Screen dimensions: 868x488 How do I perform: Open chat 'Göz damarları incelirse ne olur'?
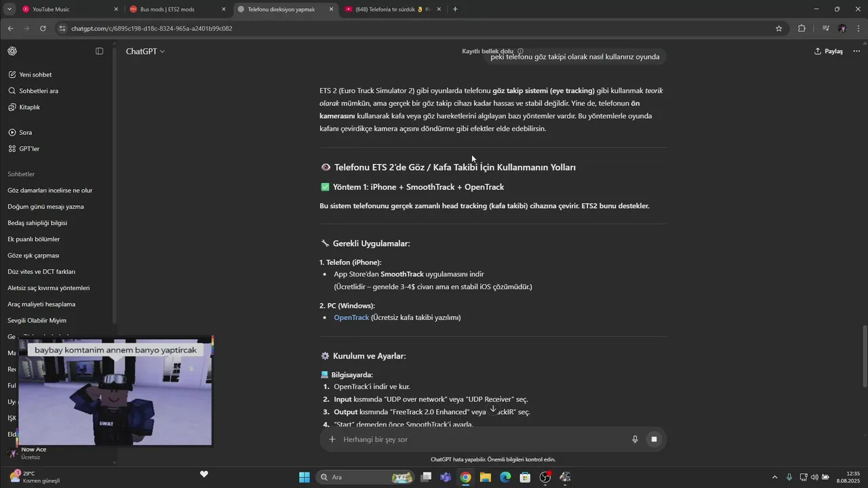[x=50, y=190]
